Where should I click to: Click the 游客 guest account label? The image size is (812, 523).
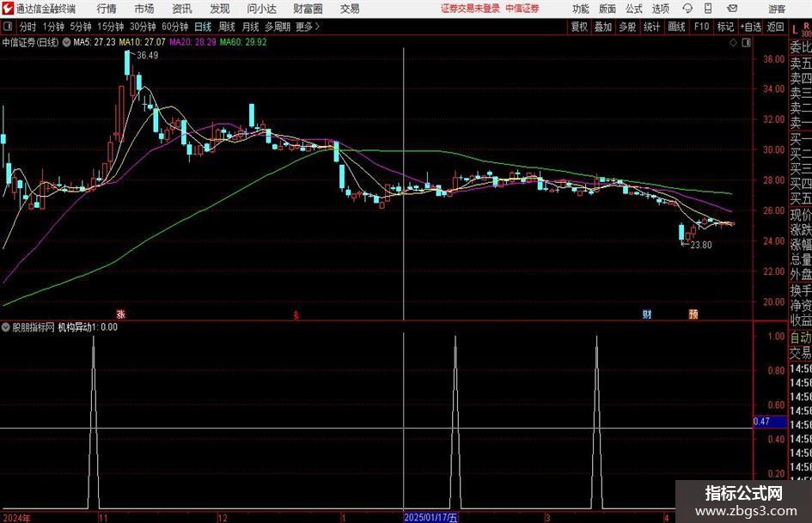coord(777,9)
